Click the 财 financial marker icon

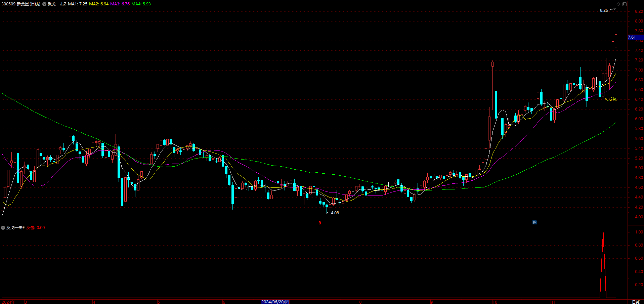point(534,222)
